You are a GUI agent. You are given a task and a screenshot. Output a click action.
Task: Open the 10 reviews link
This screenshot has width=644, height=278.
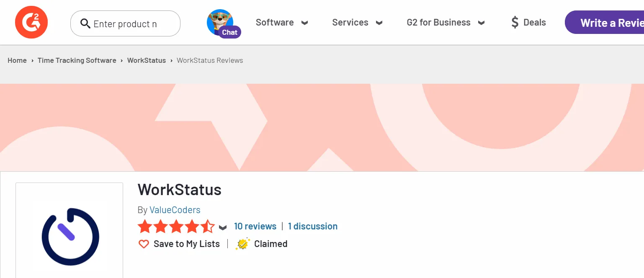255,226
